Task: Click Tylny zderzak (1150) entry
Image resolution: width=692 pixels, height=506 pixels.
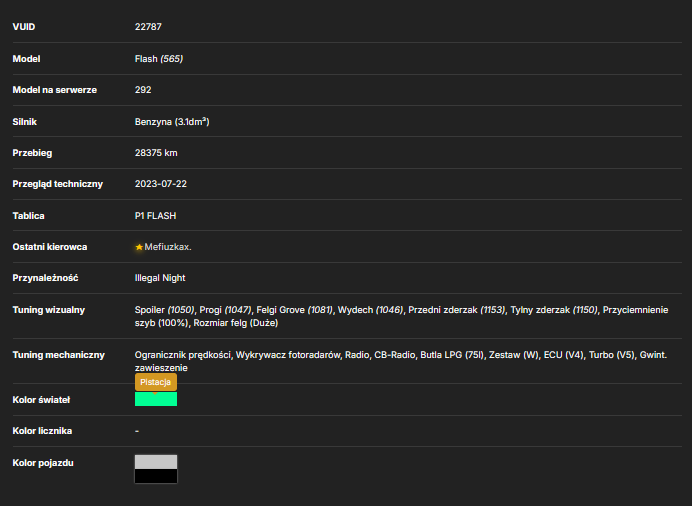Action: (x=554, y=310)
